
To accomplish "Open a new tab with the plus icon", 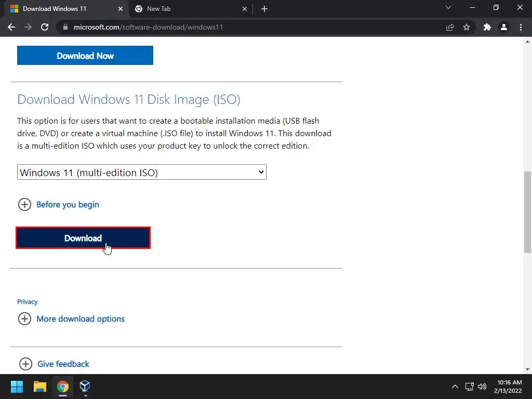I will [x=264, y=9].
